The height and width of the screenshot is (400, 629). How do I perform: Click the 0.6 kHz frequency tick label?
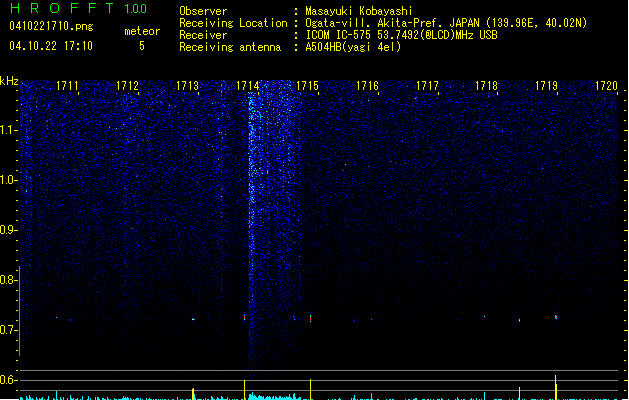(8, 380)
